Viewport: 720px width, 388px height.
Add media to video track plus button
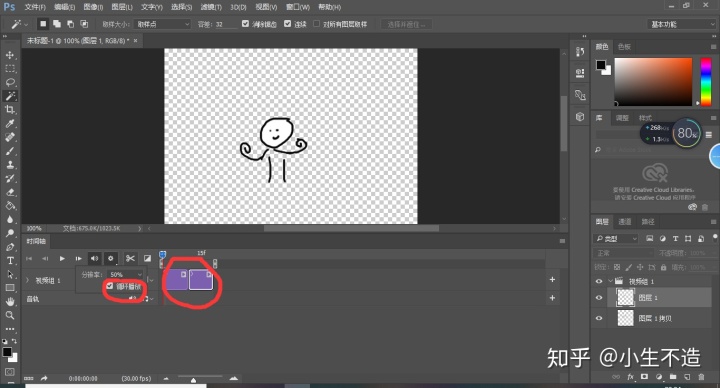point(552,280)
